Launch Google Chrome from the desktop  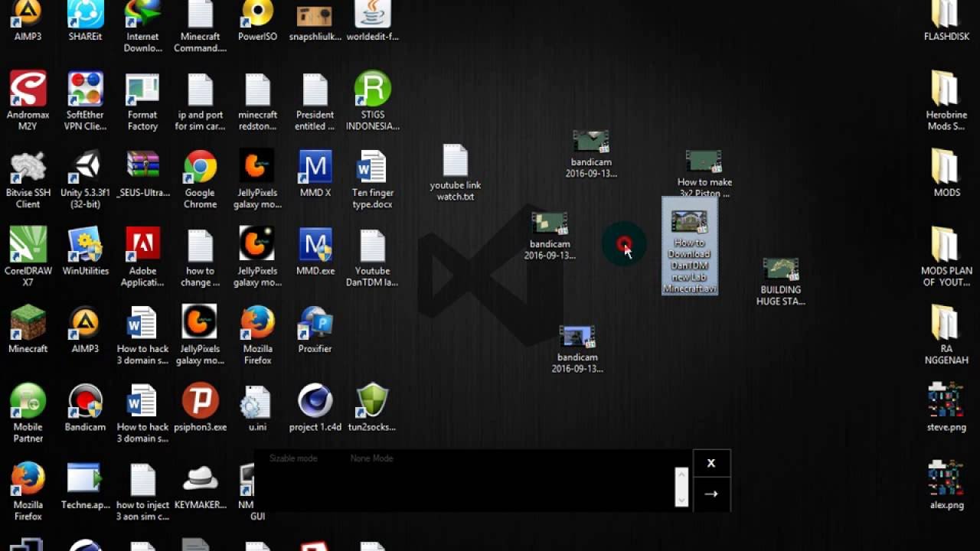[200, 179]
